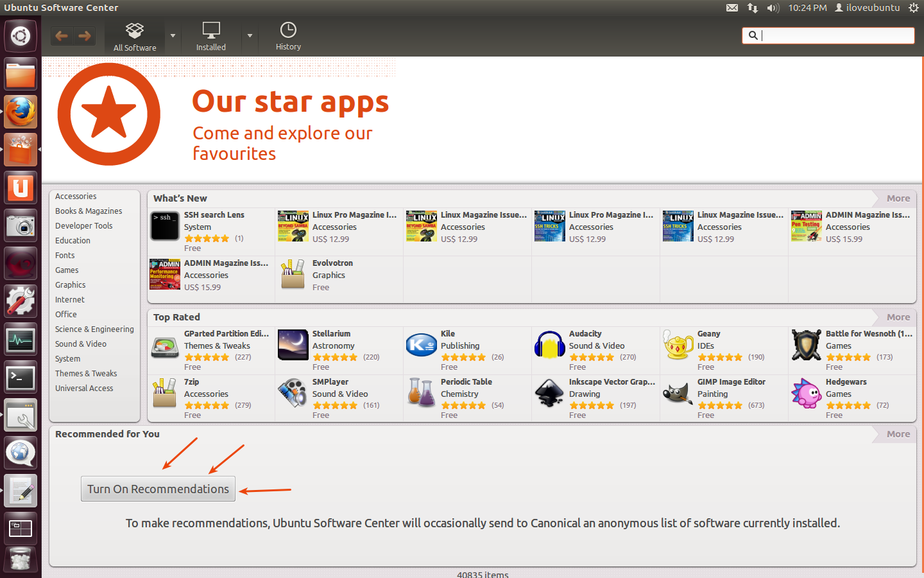Select the Sound & Video category
The width and height of the screenshot is (924, 578).
click(x=81, y=344)
